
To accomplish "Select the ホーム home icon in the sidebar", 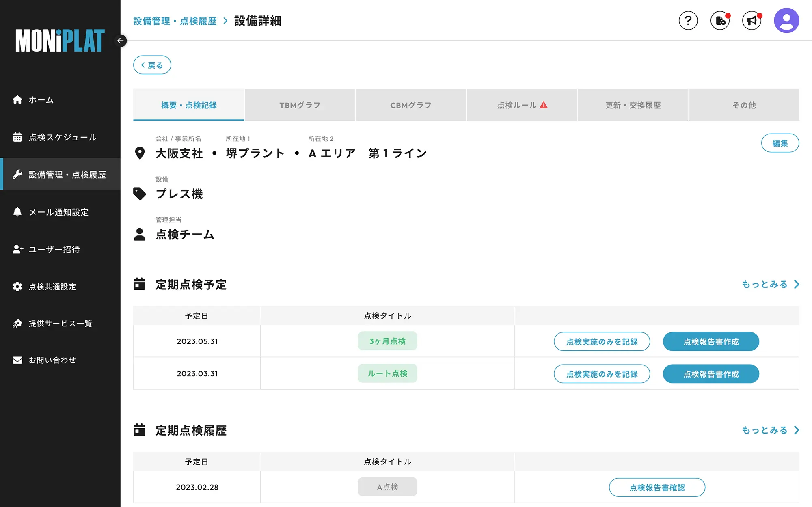I will tap(18, 100).
